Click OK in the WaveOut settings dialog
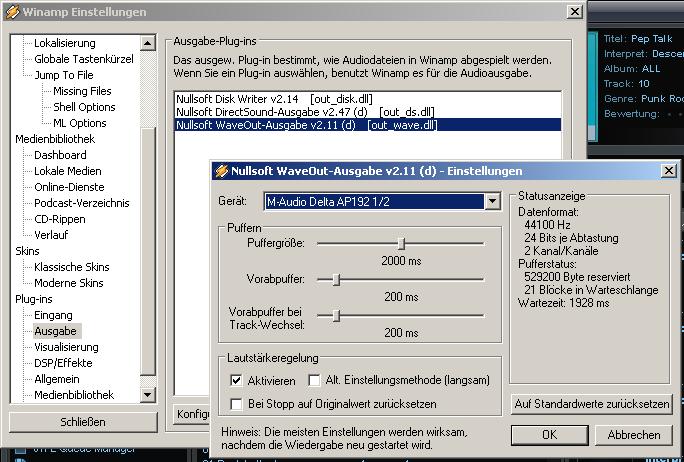The width and height of the screenshot is (684, 462). 549,435
